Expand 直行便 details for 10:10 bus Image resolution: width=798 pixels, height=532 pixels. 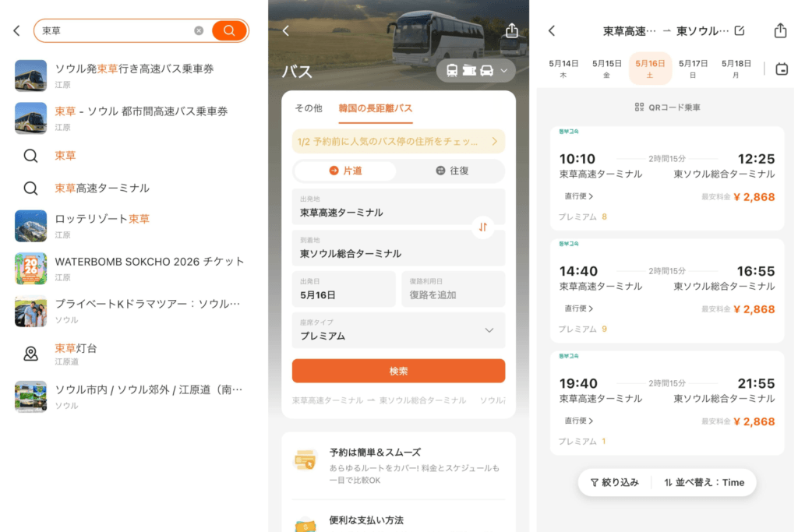[x=579, y=196]
